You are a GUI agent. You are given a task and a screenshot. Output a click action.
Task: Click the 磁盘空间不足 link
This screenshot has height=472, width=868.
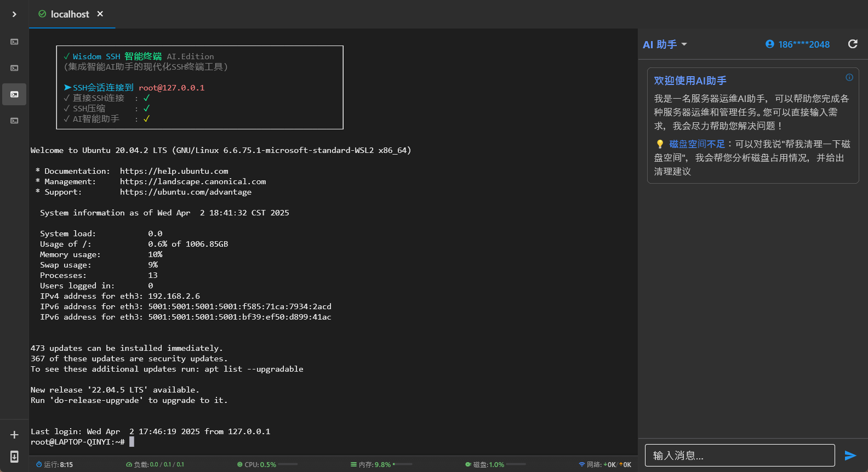697,144
